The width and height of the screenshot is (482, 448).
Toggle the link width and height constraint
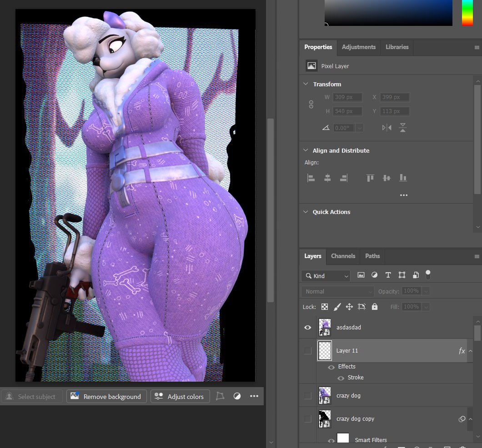coord(311,105)
